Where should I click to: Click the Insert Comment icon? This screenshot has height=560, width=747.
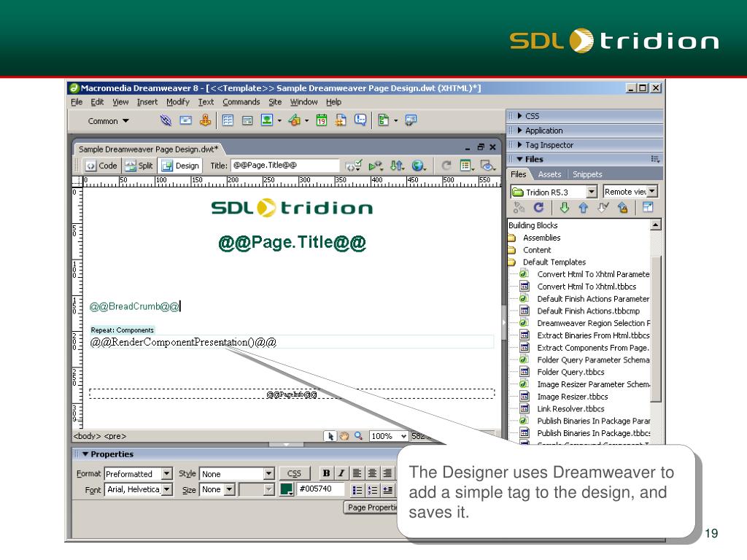[x=360, y=120]
